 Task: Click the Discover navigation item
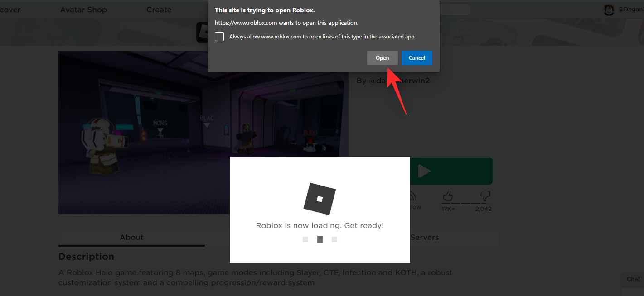[x=9, y=9]
